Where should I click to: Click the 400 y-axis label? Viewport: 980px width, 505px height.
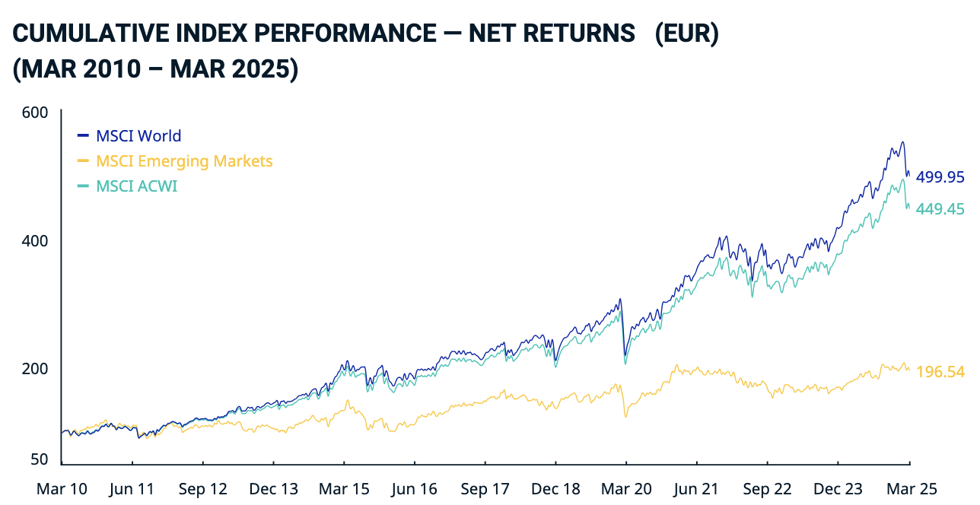click(37, 241)
